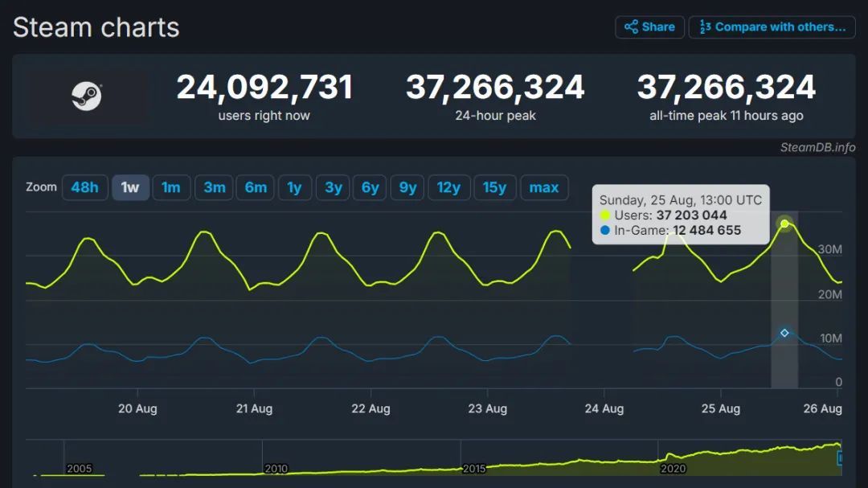Click the green Users legend dot in tooltip
This screenshot has height=488, width=868.
coord(605,215)
